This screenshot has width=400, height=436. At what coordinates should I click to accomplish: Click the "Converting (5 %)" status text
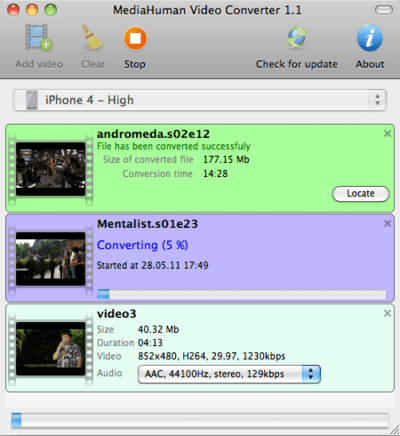(x=143, y=245)
